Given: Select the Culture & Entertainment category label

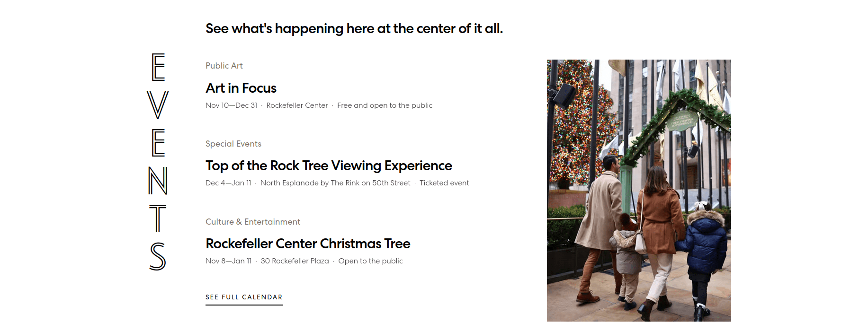Looking at the screenshot, I should click(253, 222).
